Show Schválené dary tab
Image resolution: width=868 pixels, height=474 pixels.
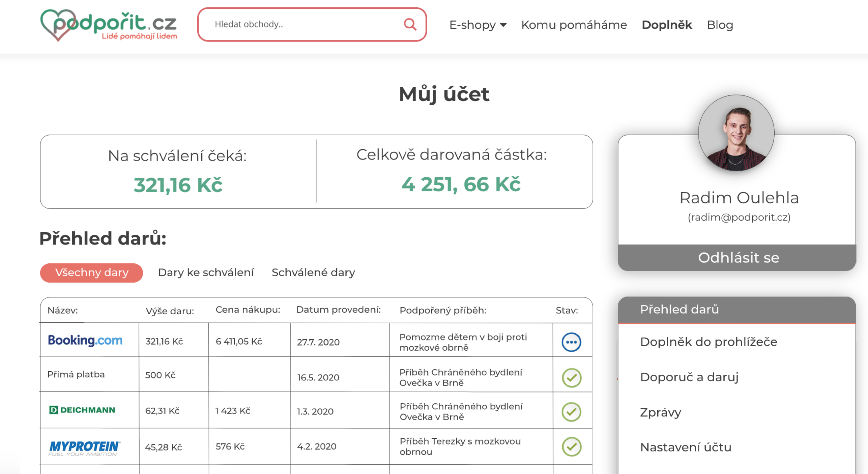coord(313,272)
